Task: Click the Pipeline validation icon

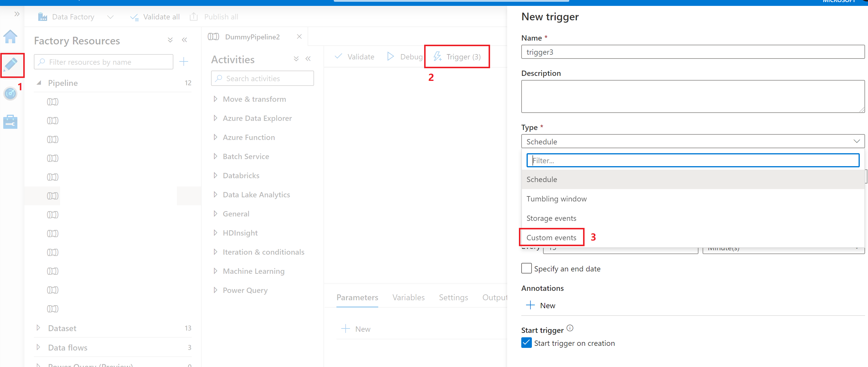Action: tap(354, 56)
